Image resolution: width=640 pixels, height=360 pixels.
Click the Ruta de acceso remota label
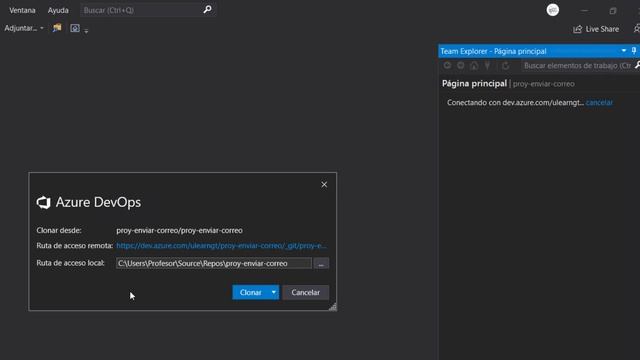(74, 246)
